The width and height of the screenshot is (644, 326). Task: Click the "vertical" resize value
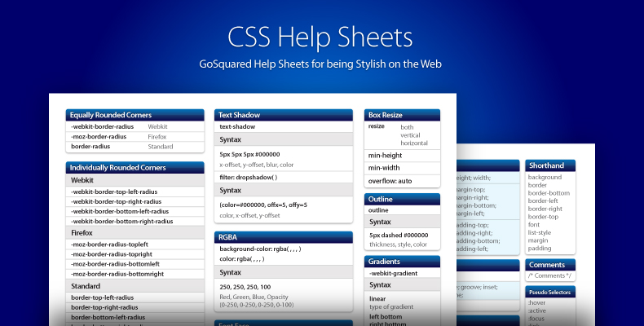410,135
